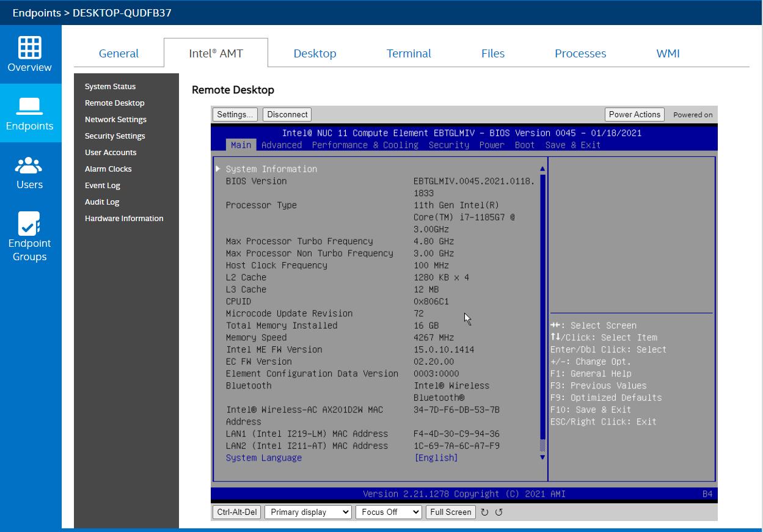This screenshot has height=532, width=763.
Task: Expand the System Information entry
Action: tap(271, 169)
